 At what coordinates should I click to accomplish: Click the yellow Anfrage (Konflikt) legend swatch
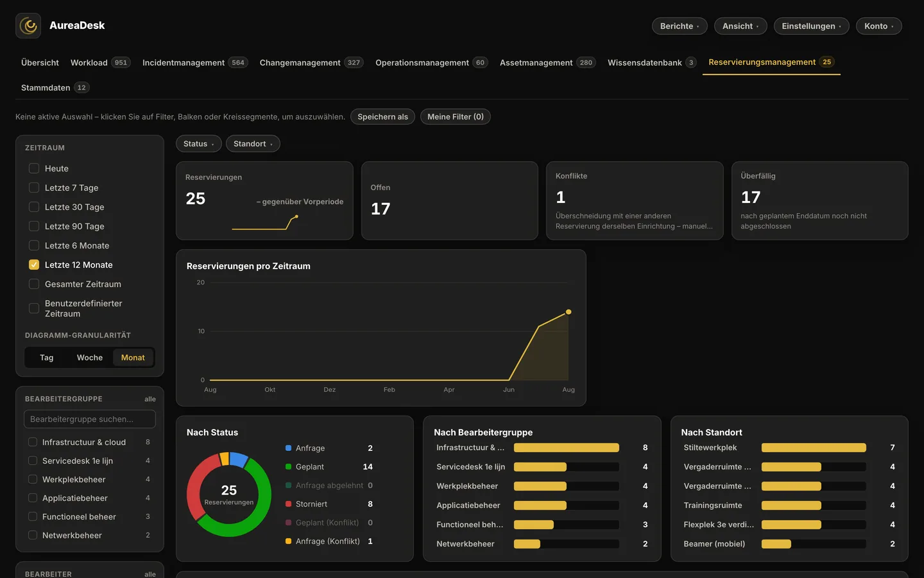289,541
